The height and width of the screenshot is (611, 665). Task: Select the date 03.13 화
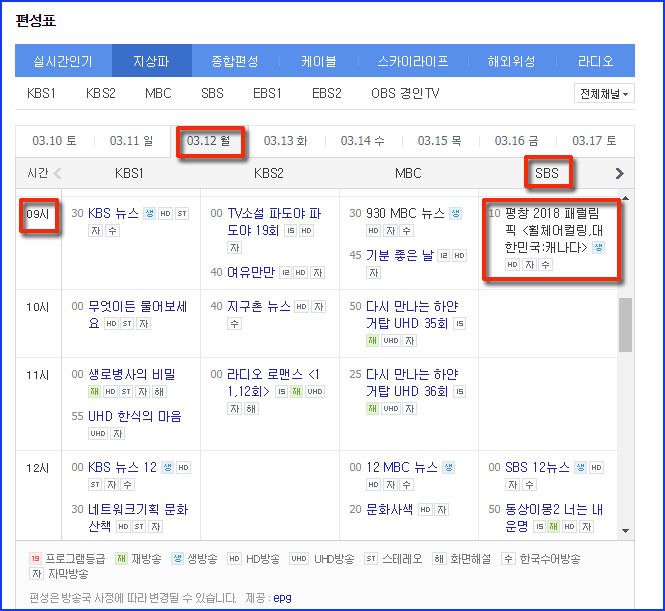click(x=285, y=140)
